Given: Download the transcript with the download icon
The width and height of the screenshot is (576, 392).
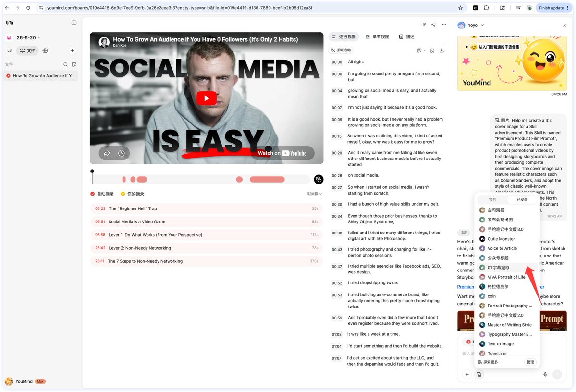Looking at the screenshot, I should [x=441, y=50].
